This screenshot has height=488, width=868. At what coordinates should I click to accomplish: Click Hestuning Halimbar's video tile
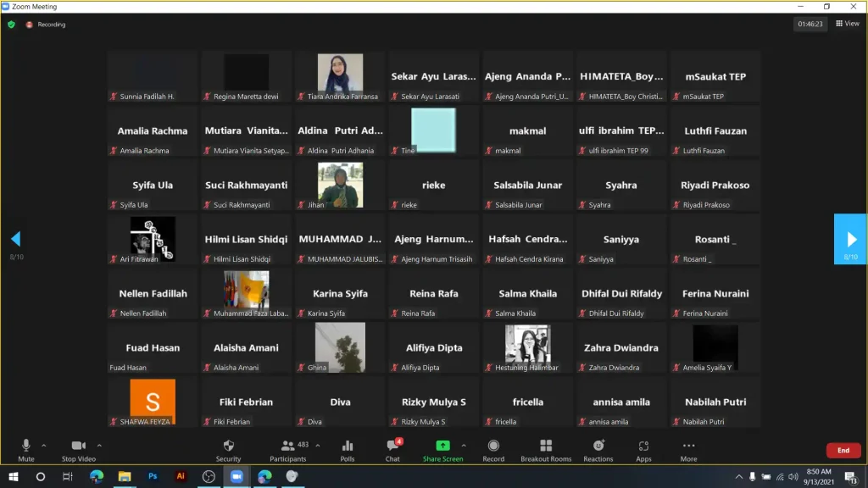pyautogui.click(x=527, y=348)
